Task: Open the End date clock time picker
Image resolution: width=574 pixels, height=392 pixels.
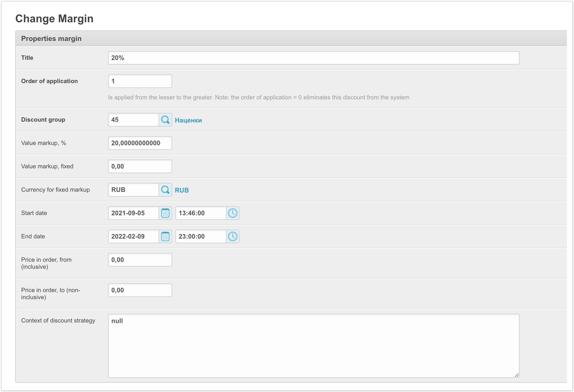Action: pos(232,236)
